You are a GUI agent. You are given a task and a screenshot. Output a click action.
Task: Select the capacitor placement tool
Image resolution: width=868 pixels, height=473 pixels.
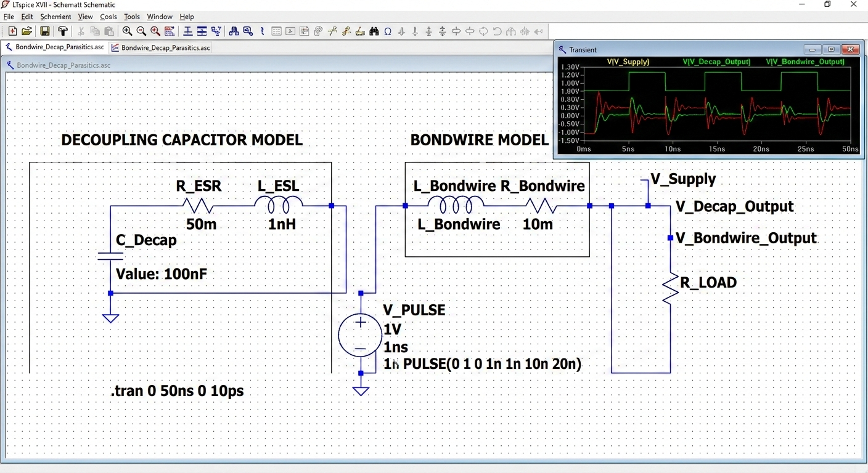click(401, 31)
